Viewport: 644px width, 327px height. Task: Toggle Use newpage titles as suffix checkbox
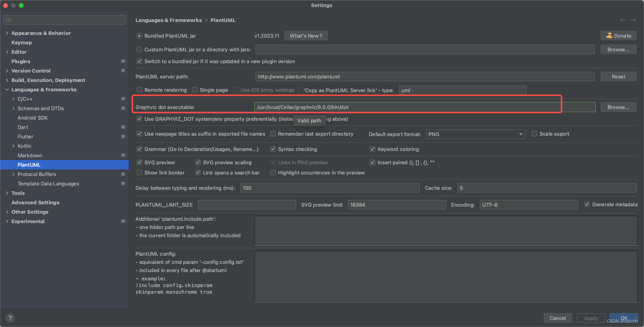click(x=139, y=134)
